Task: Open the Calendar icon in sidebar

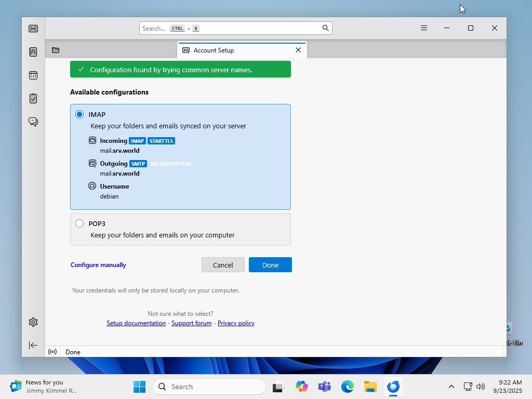Action: point(33,75)
